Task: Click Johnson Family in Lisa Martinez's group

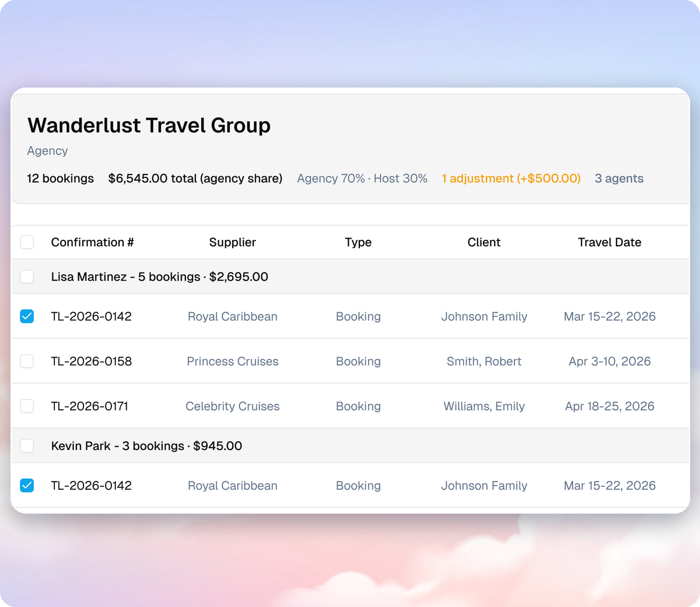Action: 484,316
